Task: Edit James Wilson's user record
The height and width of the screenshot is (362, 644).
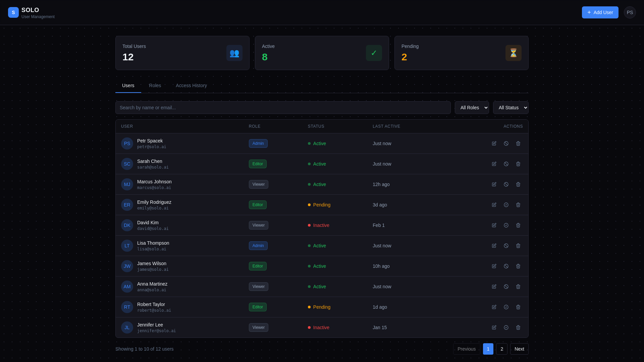Action: click(494, 266)
